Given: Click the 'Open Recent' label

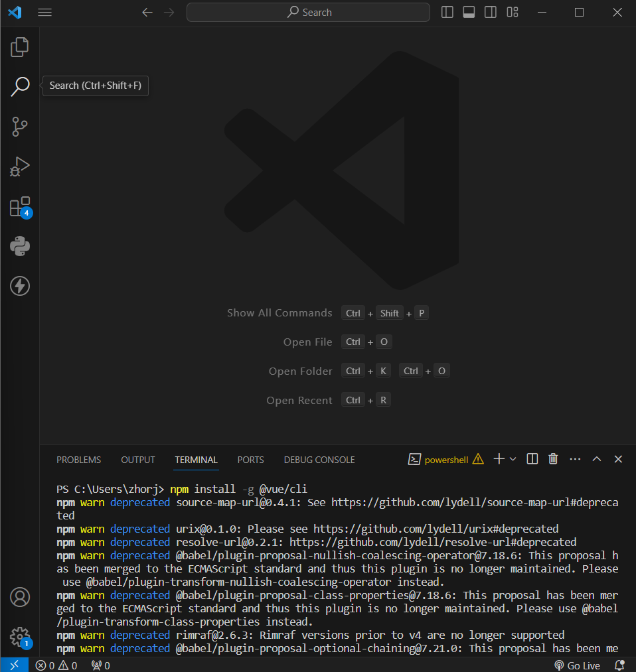Looking at the screenshot, I should tap(299, 400).
